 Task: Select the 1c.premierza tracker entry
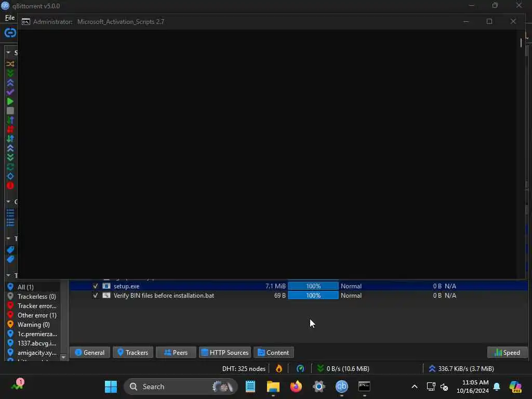(37, 334)
